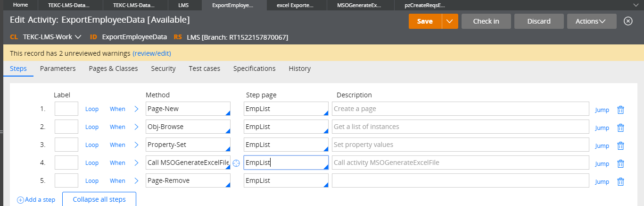644x206 pixels.
Task: Click Collapse all steps button
Action: tap(99, 199)
